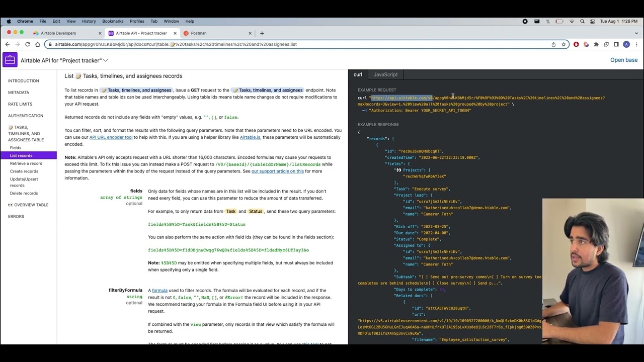Click the share page icon in address bar

(x=553, y=44)
